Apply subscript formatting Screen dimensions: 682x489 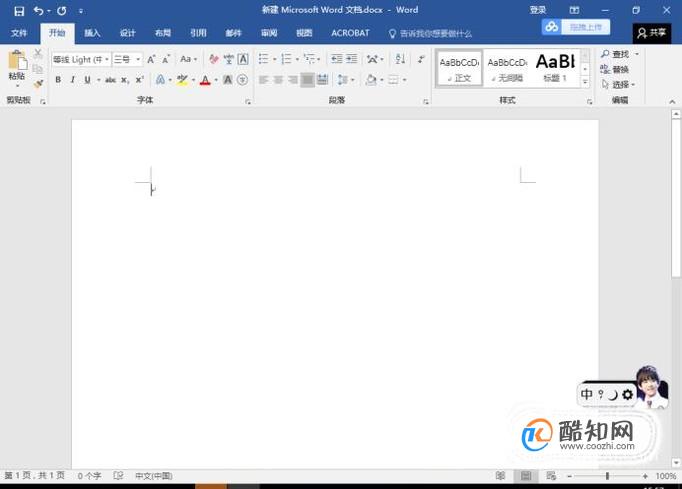pos(125,80)
